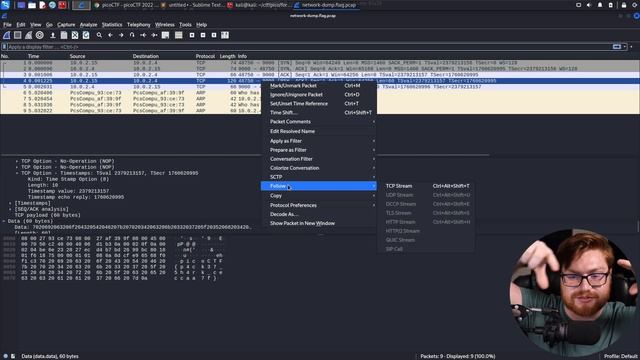Choose Show Packet in New Window

318,223
